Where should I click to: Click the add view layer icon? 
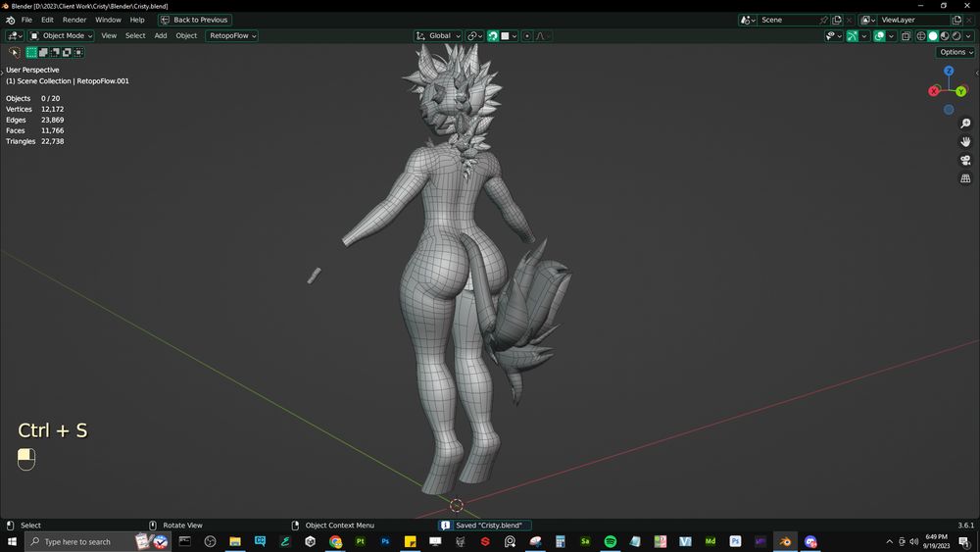(x=956, y=20)
